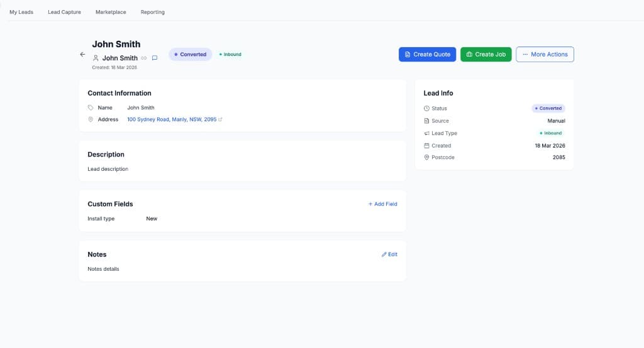Click the calendar icon beside Created
Screen dimensions: 644x348
[426, 146]
